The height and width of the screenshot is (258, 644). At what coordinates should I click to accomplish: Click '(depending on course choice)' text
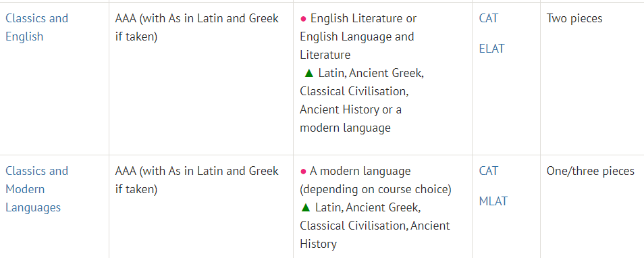(x=375, y=189)
